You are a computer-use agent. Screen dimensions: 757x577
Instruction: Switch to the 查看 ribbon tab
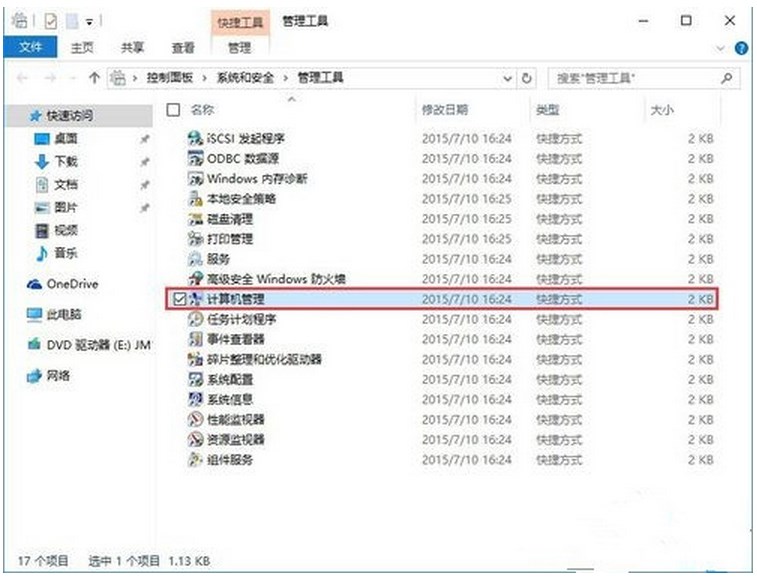[x=183, y=47]
